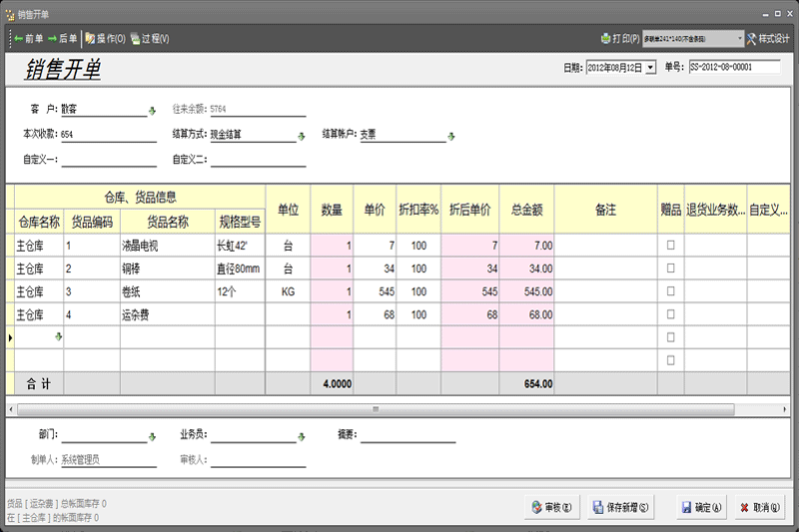
Task: Click the 客户 customer field
Action: (104, 109)
